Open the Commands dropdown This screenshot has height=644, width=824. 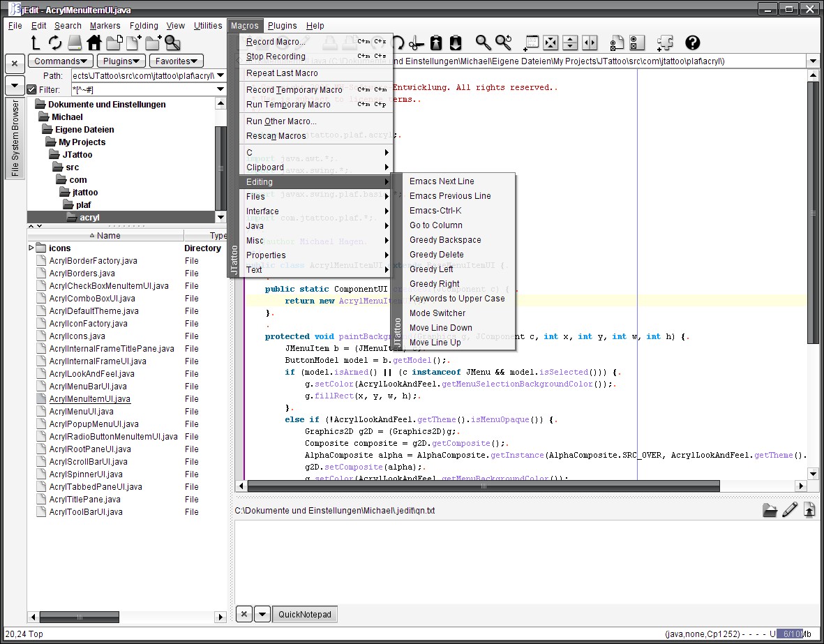[61, 61]
